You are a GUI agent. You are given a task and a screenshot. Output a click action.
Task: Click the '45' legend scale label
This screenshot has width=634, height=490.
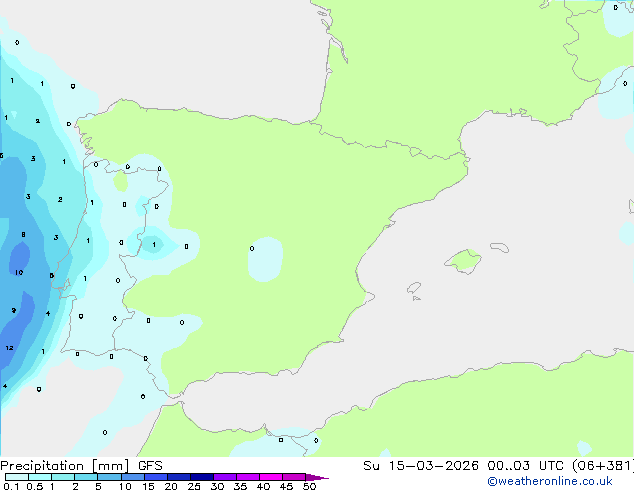[x=286, y=486]
